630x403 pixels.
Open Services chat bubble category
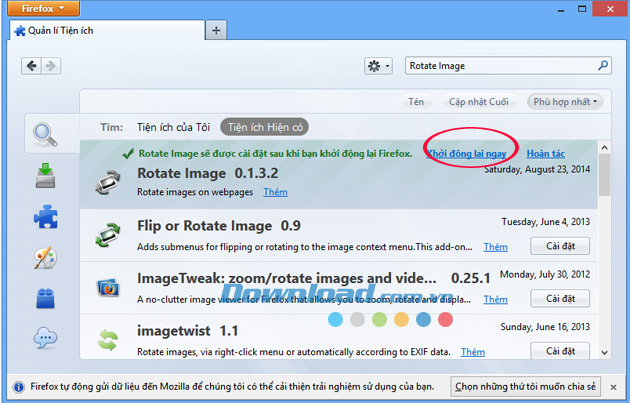coord(45,338)
